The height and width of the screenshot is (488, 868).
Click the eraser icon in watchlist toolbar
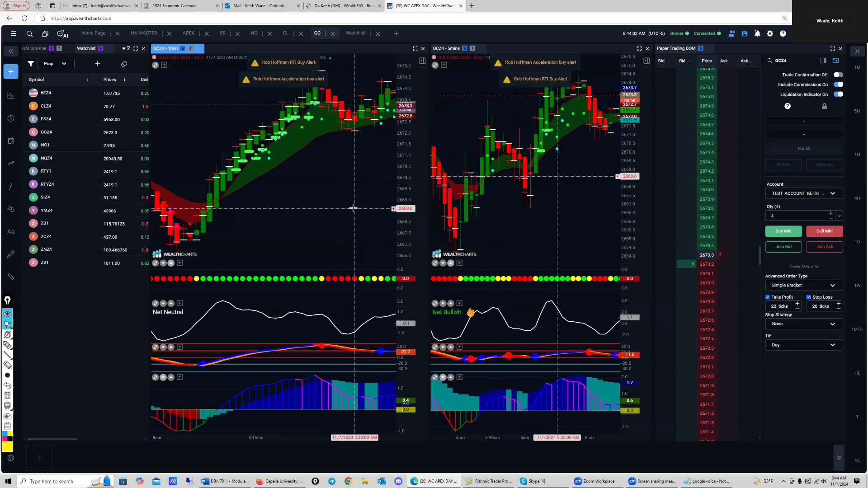point(124,64)
